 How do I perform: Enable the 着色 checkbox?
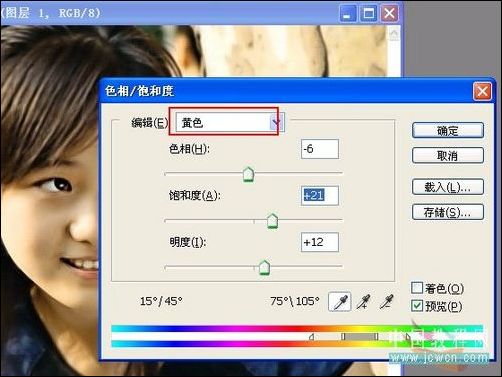[417, 288]
